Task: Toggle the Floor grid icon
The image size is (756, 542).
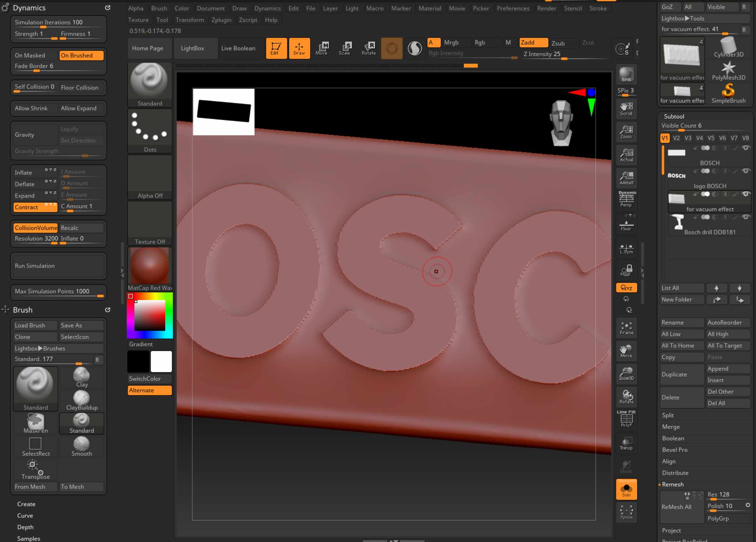Action: tap(626, 224)
